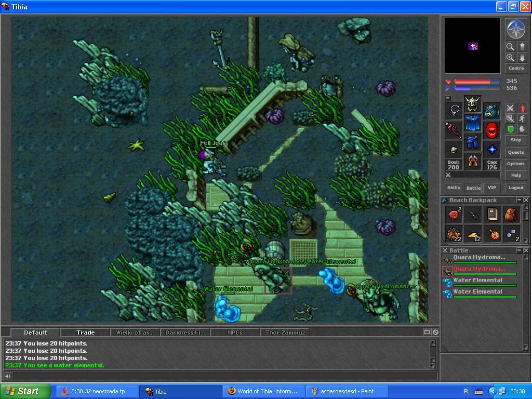Click the Logout button
The height and width of the screenshot is (399, 532).
(x=516, y=188)
